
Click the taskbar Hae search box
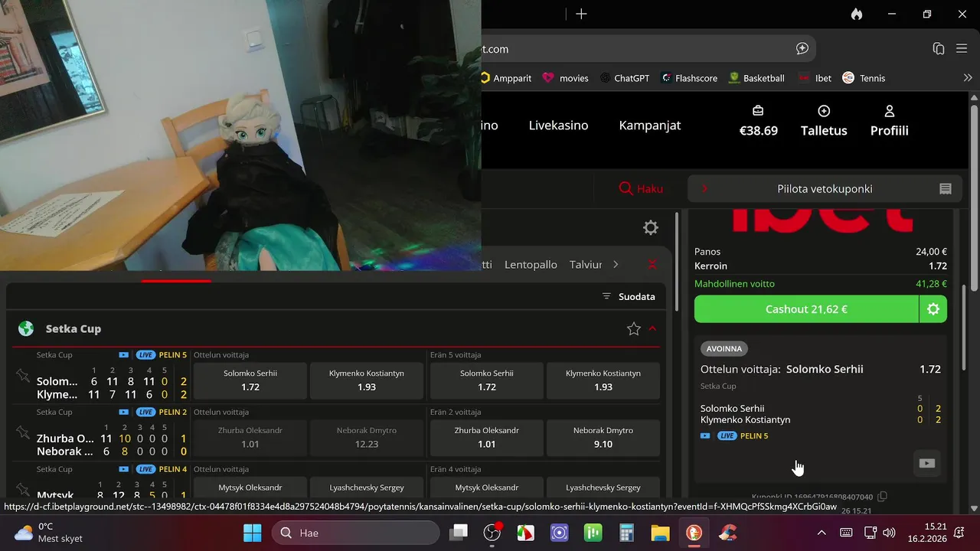tap(355, 533)
